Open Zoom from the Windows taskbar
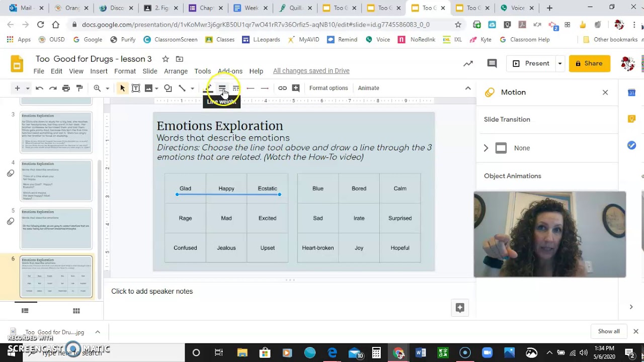The width and height of the screenshot is (644, 362). [487, 353]
